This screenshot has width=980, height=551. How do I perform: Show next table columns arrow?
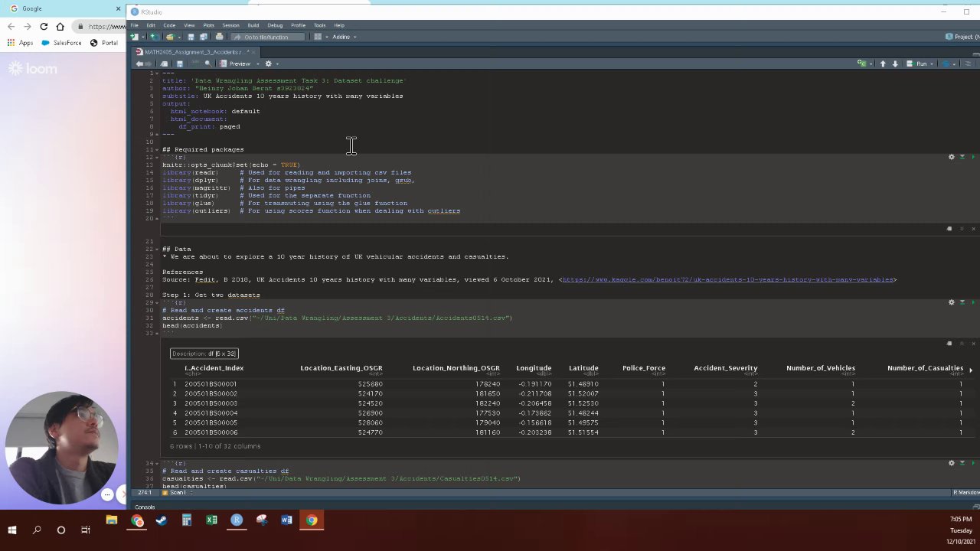coord(971,370)
